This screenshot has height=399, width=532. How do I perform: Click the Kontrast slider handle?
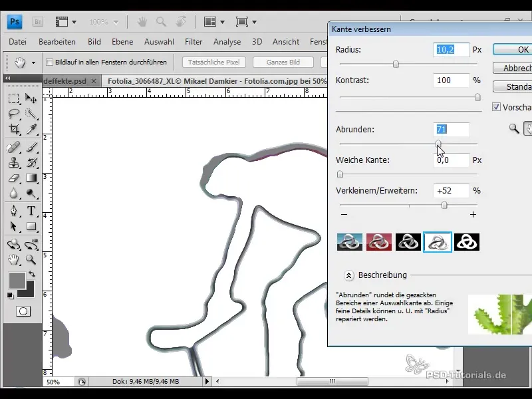477,97
